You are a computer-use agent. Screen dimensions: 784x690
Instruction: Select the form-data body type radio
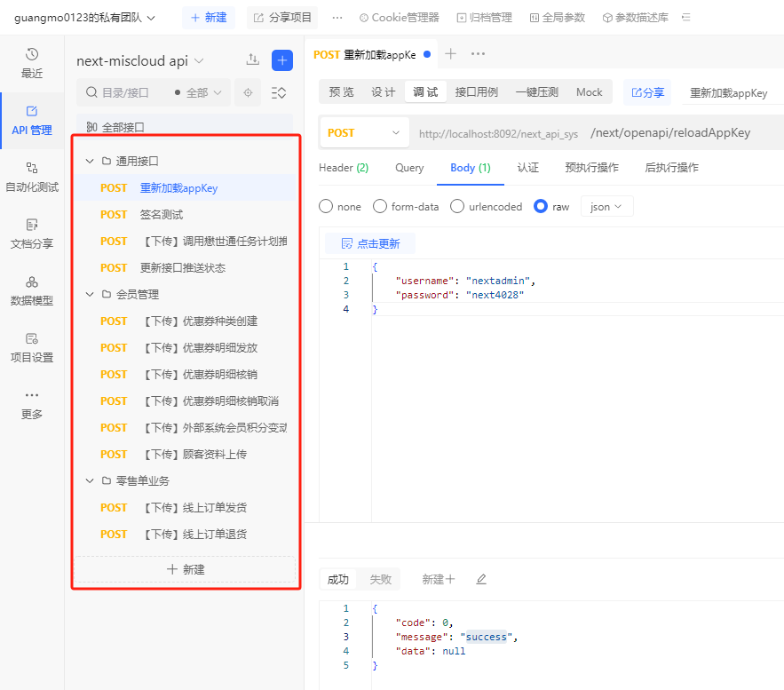tap(380, 207)
